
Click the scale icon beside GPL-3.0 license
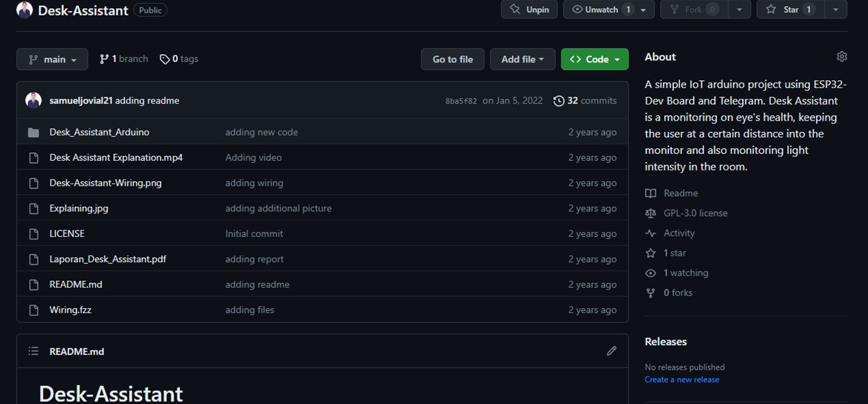pos(650,213)
